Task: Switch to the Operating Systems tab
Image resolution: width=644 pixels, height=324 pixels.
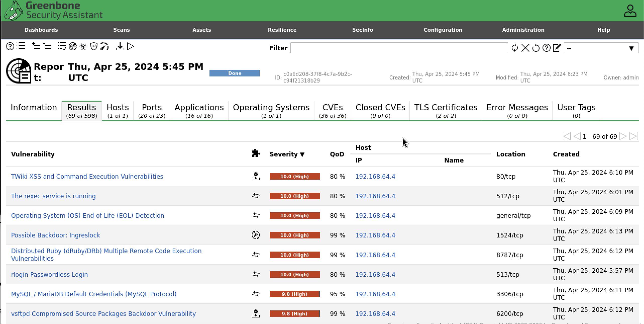Action: [x=271, y=111]
